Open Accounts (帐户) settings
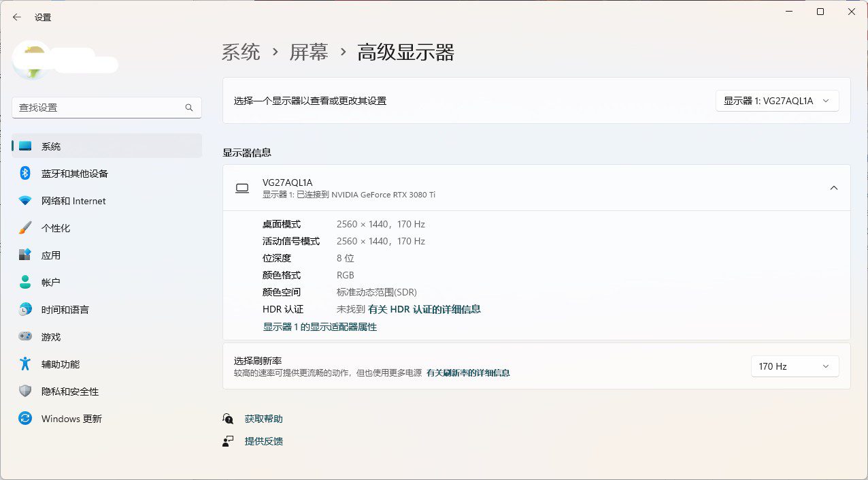The width and height of the screenshot is (868, 480). coord(50,283)
